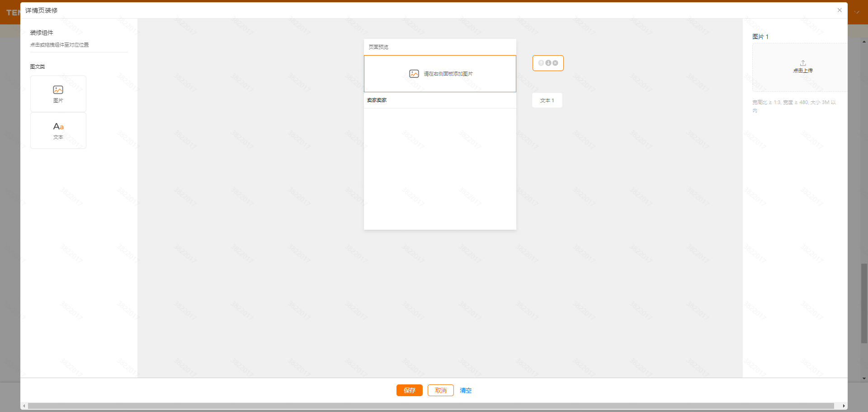Click the horizontal scrollbar right arrow

coord(844,406)
